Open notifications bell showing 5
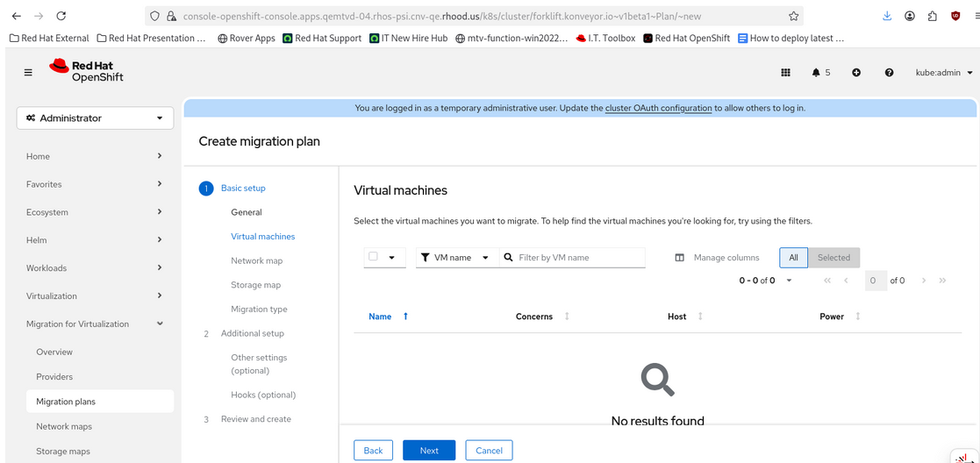The height and width of the screenshot is (463, 980). [820, 73]
